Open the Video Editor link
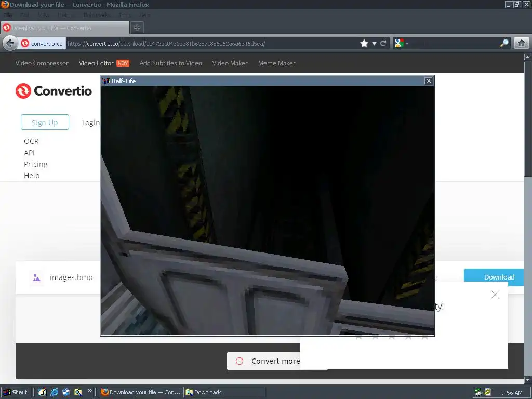The height and width of the screenshot is (399, 532). 96,63
